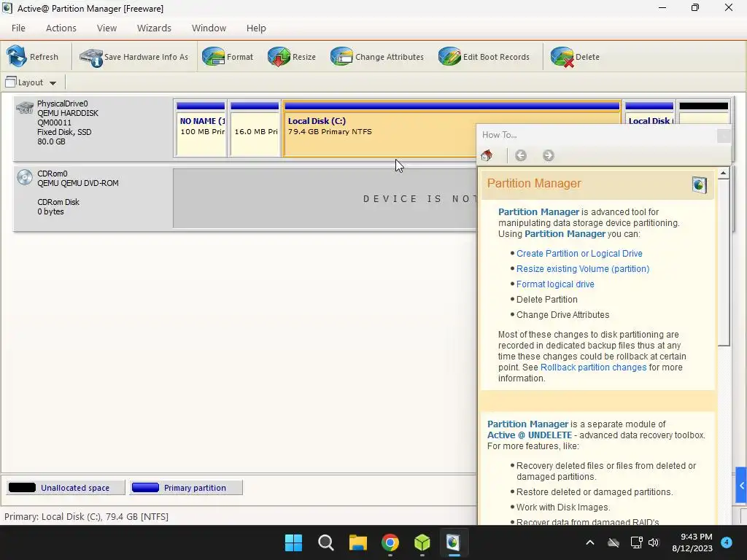Click the network tray icon
This screenshot has width=747, height=560.
pos(636,542)
